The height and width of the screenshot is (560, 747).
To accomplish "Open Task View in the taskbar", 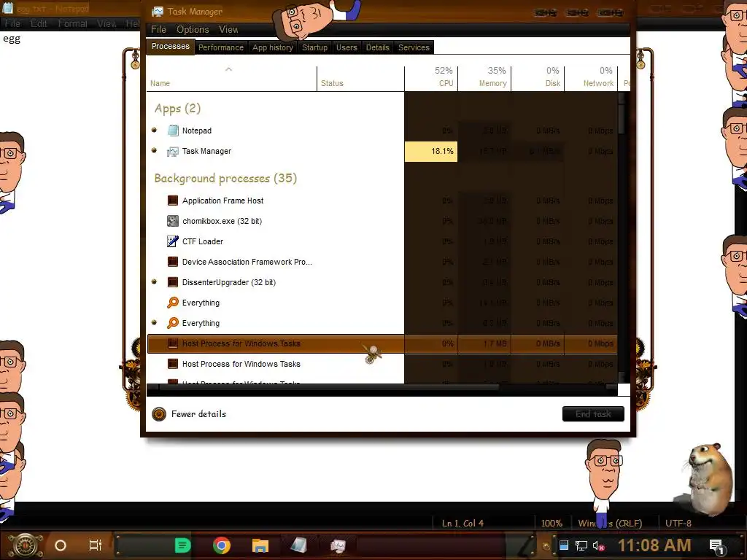I will [x=96, y=545].
